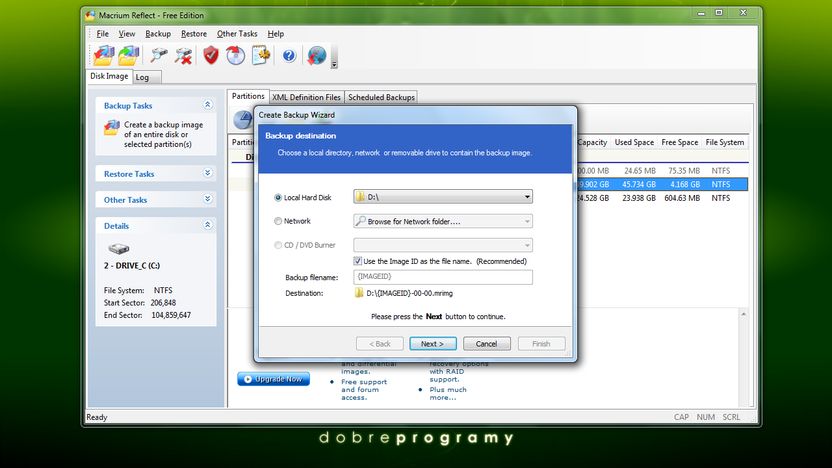The height and width of the screenshot is (468, 832).
Task: Click the Finish button in wizard
Action: pos(541,344)
